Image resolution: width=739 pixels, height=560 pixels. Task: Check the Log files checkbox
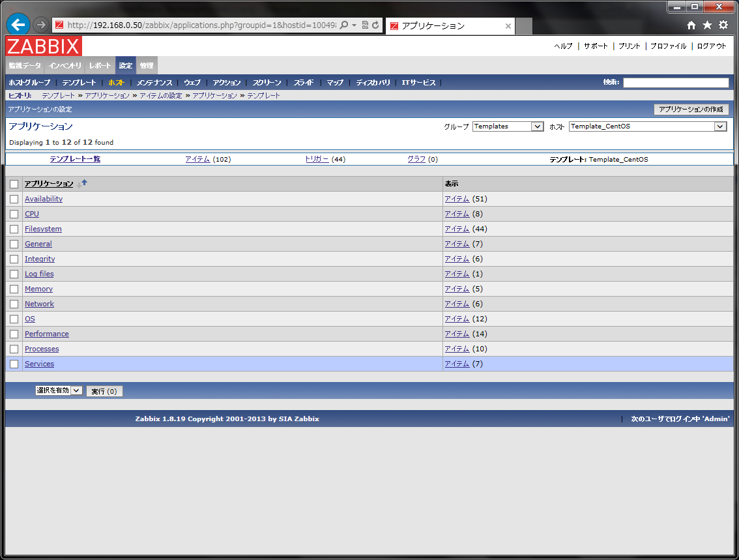point(14,274)
